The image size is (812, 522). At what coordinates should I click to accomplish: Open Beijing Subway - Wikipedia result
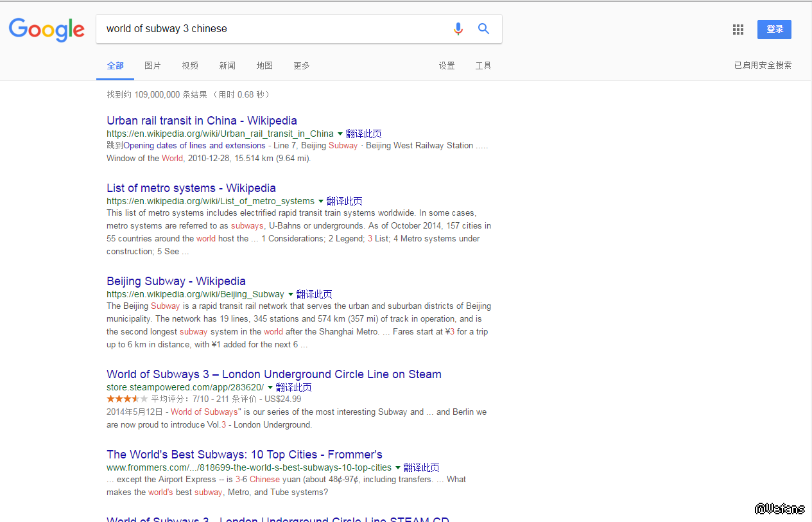click(x=176, y=281)
